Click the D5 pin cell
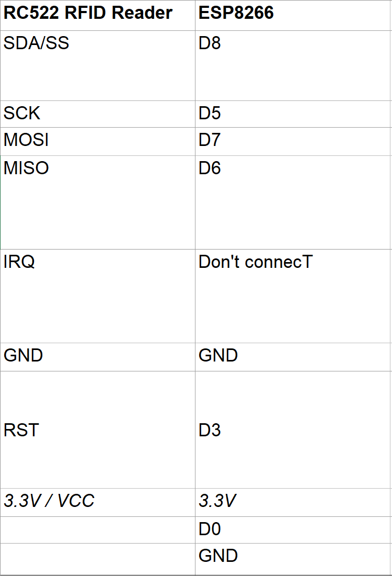 [x=210, y=114]
